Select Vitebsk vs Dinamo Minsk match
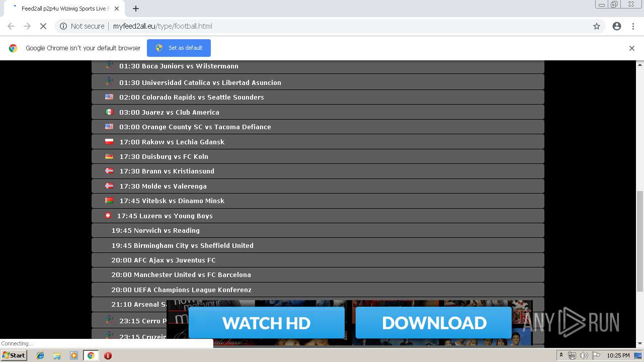The image size is (644, 362). [172, 201]
